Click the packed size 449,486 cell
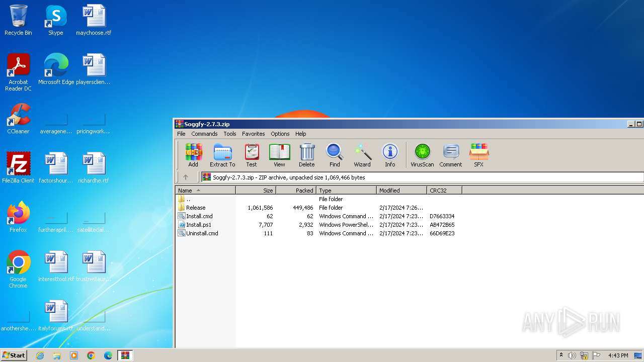The width and height of the screenshot is (644, 362). [x=303, y=208]
